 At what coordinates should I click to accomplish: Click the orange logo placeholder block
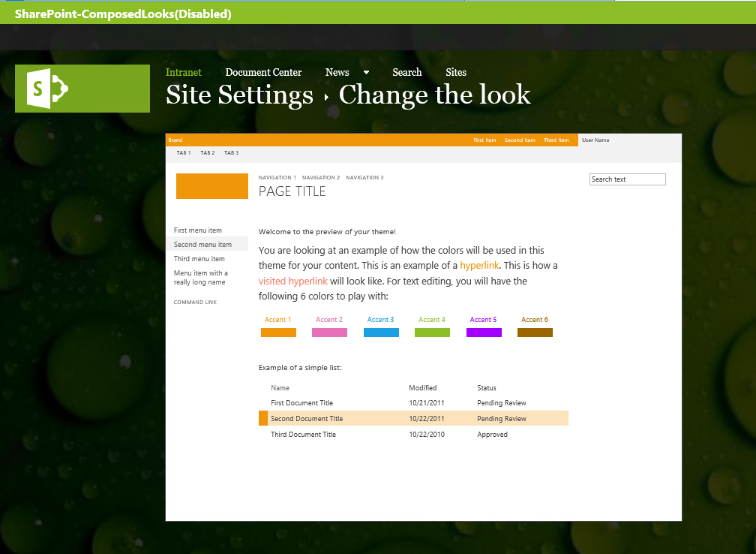tap(212, 186)
